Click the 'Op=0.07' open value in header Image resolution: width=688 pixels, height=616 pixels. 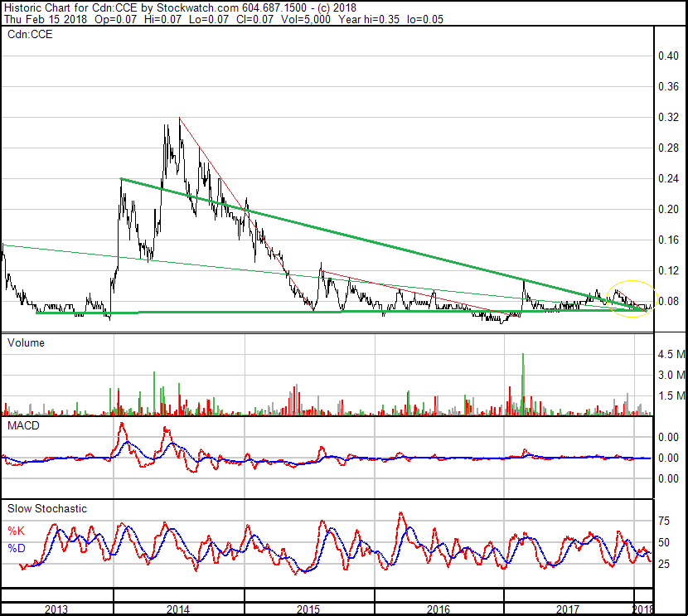coord(115,19)
